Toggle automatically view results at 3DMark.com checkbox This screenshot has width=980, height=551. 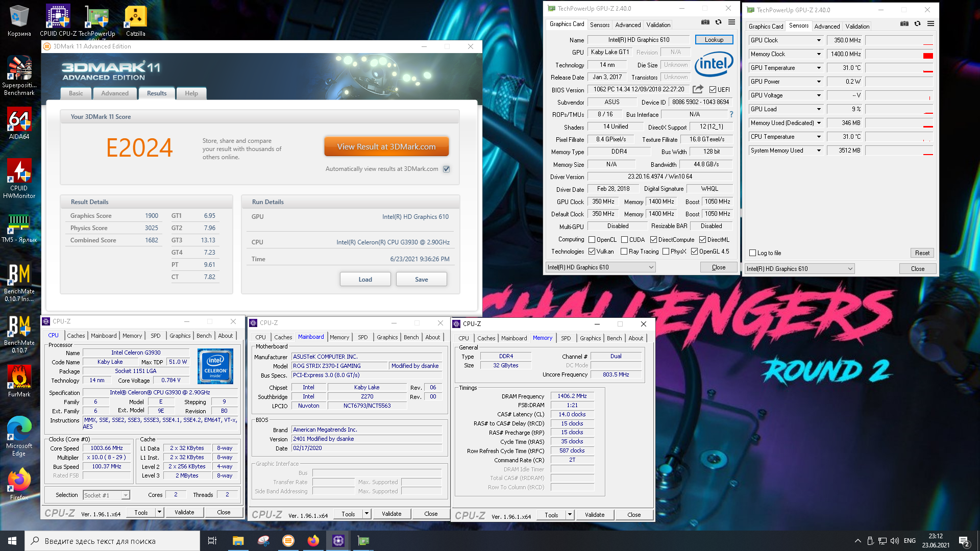447,169
